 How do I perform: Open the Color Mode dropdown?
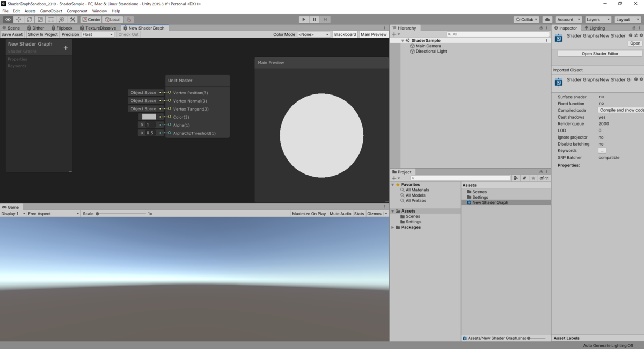click(313, 34)
